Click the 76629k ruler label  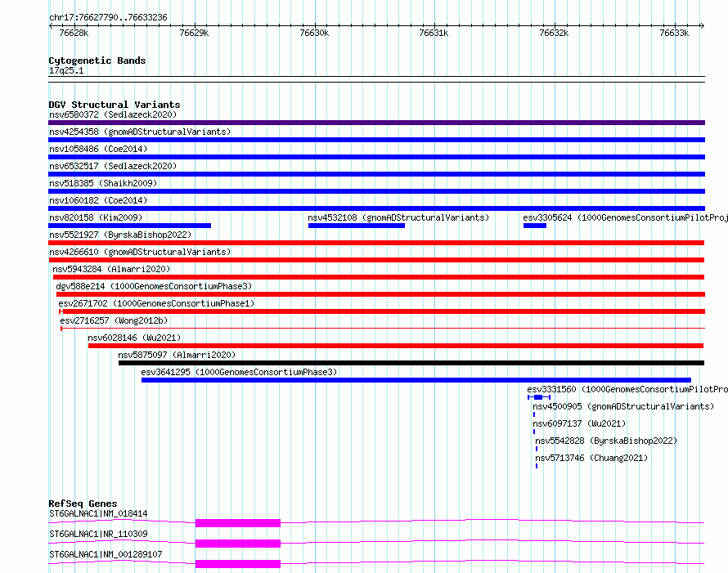click(194, 33)
